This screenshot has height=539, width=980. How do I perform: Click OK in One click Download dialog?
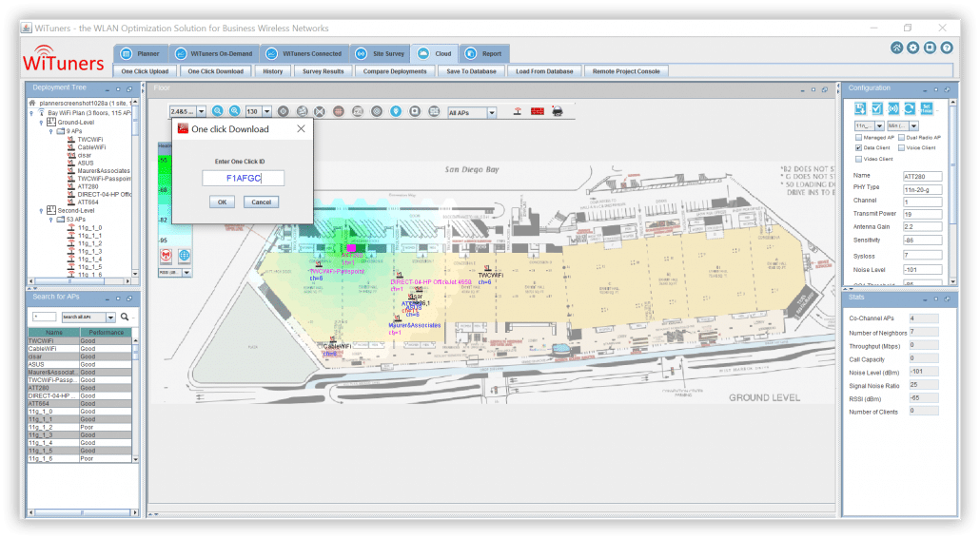click(x=222, y=202)
